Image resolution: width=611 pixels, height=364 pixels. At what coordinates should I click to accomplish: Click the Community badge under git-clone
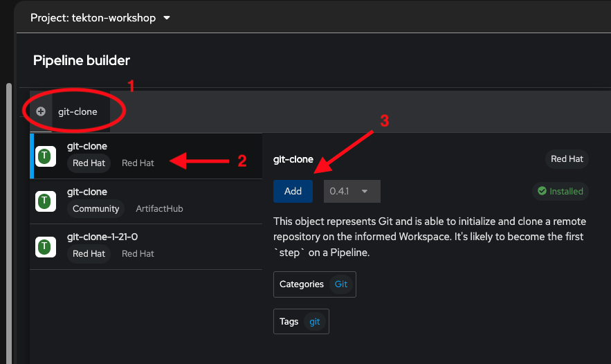coord(96,208)
